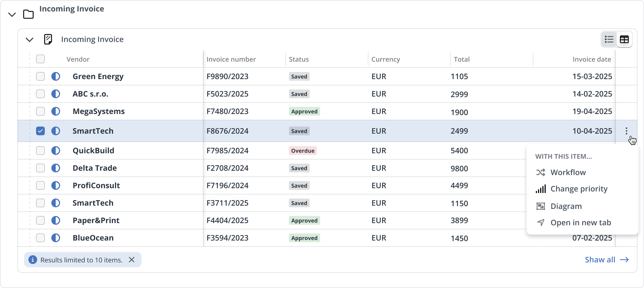Click Green Energy half-circle status icon
Image resolution: width=644 pixels, height=288 pixels.
click(56, 76)
